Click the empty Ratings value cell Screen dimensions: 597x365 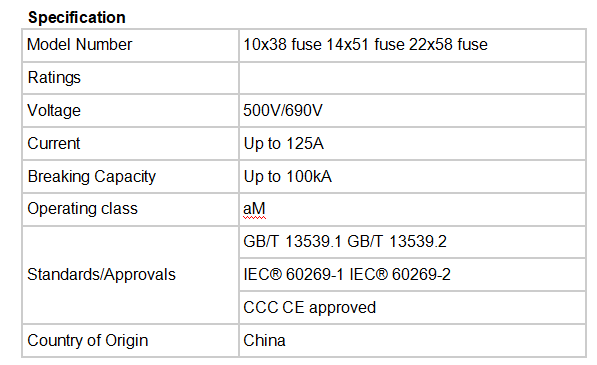coord(412,78)
